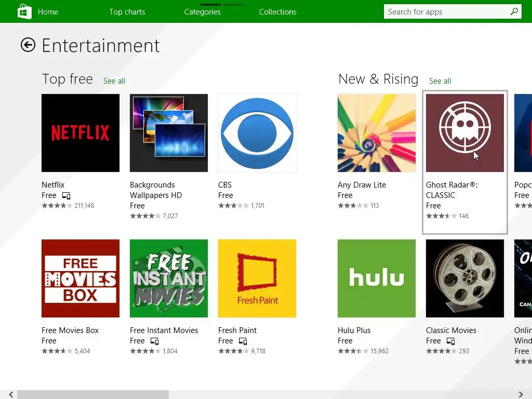Click the 7,027 ratings count

170,216
